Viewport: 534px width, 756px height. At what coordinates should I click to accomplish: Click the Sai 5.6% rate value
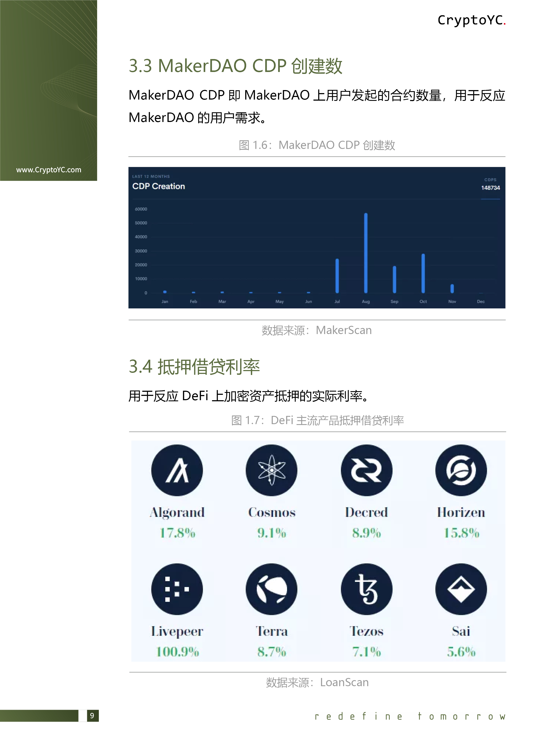pos(461,652)
